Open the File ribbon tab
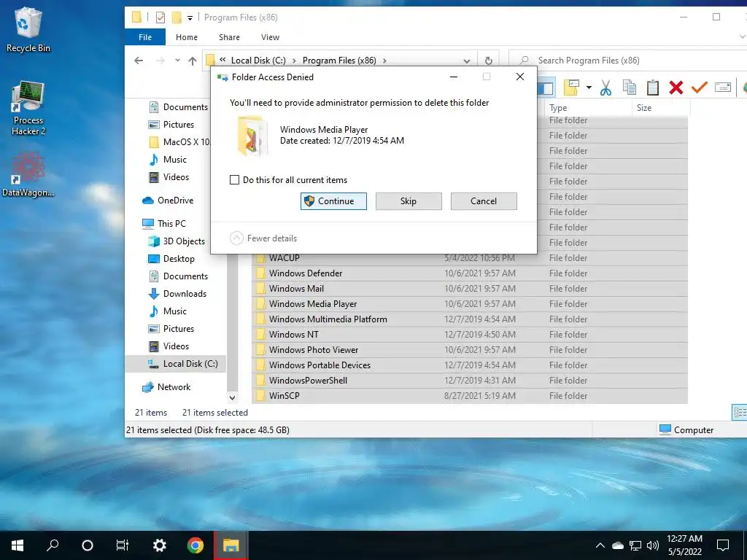The width and height of the screenshot is (747, 560). [x=145, y=37]
